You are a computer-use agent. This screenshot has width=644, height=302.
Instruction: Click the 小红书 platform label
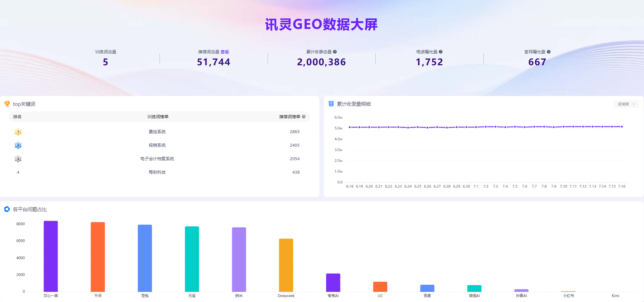coord(568,296)
